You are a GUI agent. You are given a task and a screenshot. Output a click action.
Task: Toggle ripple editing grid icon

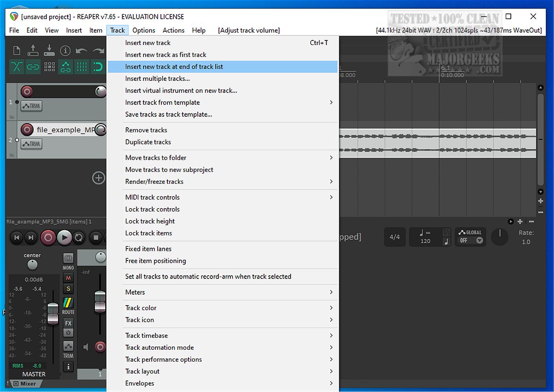coord(49,67)
